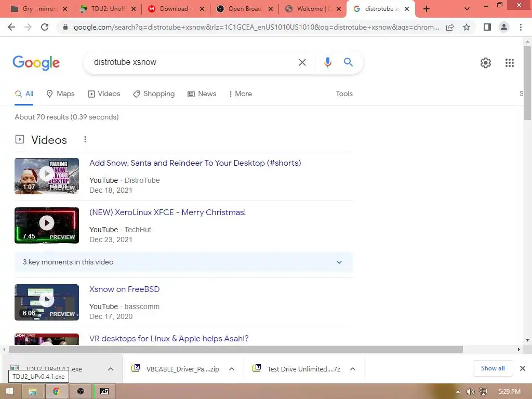
Task: Open the Videos section options menu
Action: coord(85,139)
